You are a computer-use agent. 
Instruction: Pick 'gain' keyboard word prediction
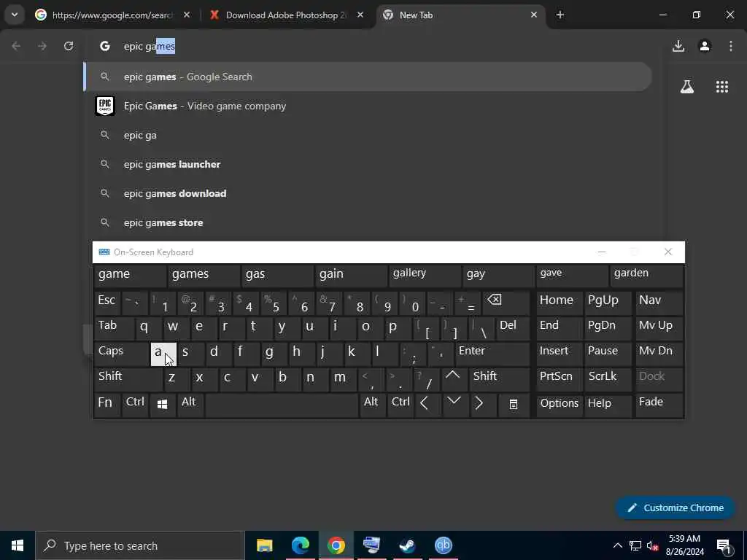click(x=351, y=275)
